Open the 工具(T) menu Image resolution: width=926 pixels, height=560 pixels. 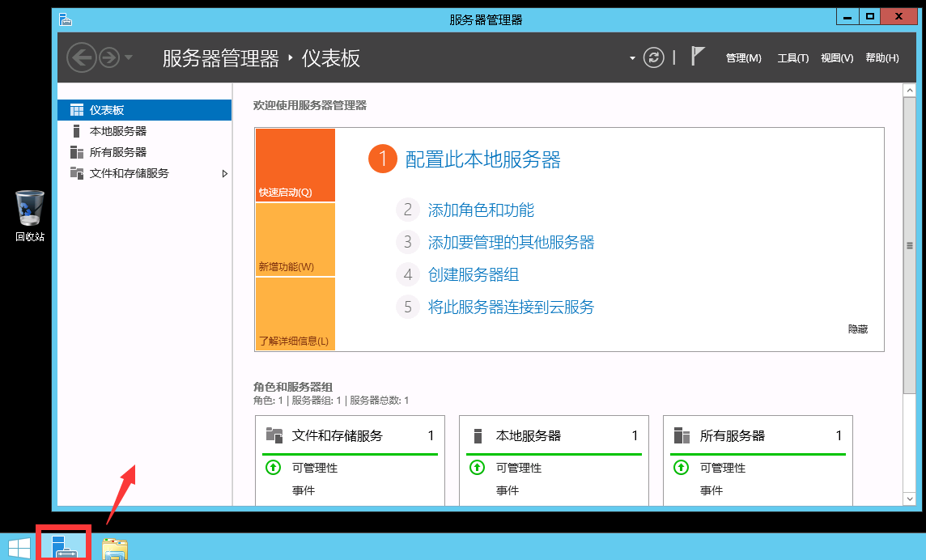tap(792, 58)
